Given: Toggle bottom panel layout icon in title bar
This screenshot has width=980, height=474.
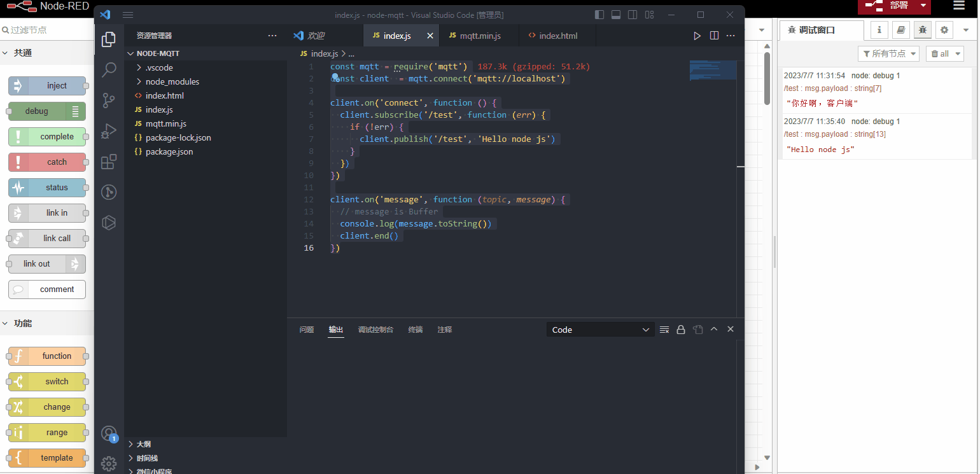Looking at the screenshot, I should (616, 15).
